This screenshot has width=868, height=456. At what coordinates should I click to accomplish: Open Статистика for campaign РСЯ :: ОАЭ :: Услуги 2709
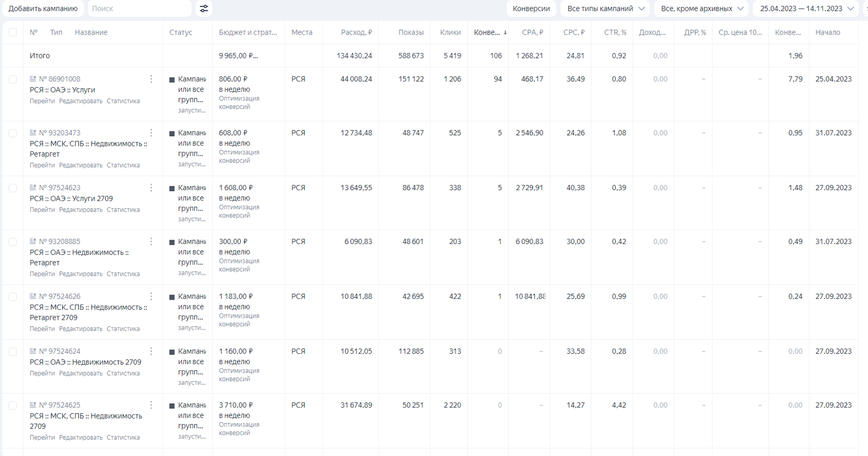124,209
